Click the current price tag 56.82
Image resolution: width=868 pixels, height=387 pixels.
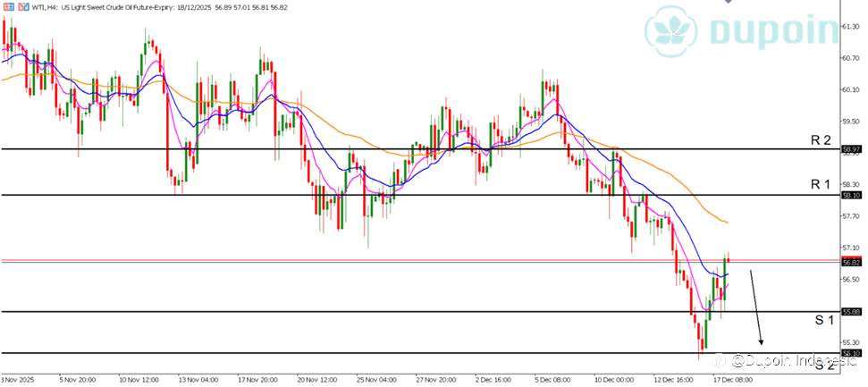click(850, 263)
